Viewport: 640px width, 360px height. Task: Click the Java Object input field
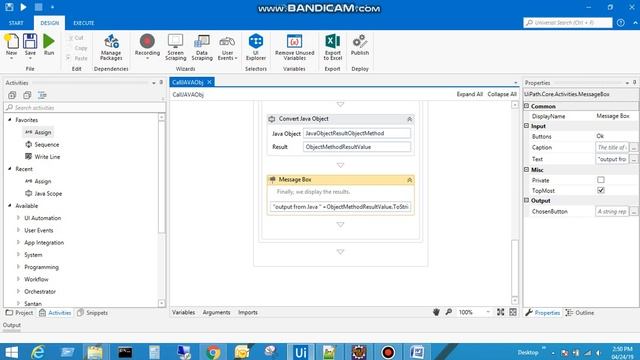[357, 133]
